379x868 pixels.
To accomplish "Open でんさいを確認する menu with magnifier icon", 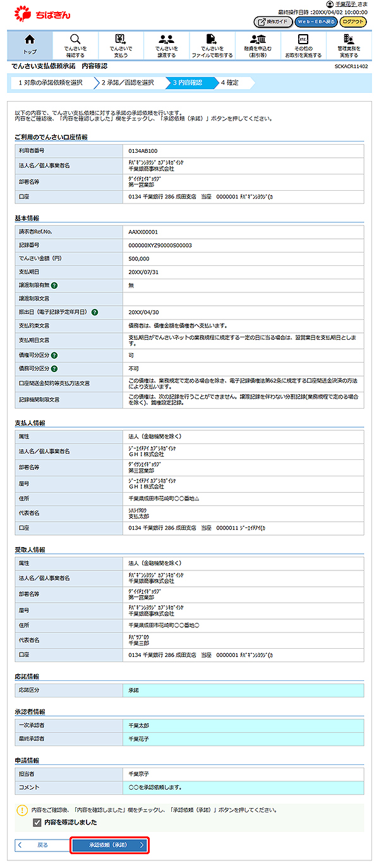I will pos(75,44).
